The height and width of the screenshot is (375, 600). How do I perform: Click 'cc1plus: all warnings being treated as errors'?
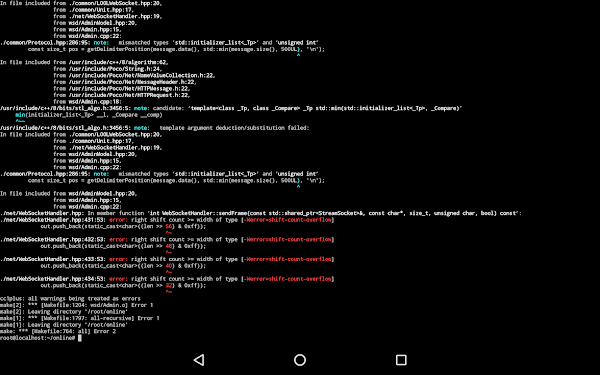click(x=70, y=298)
